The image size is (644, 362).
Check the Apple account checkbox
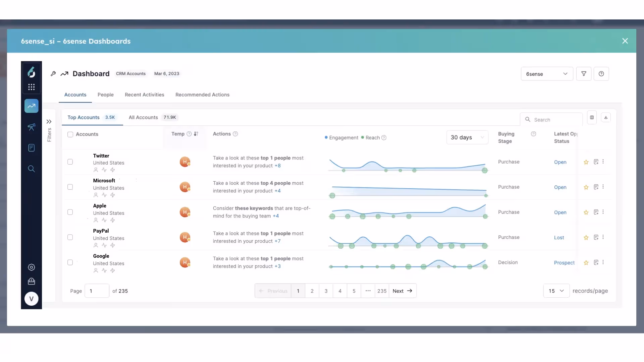pyautogui.click(x=70, y=212)
